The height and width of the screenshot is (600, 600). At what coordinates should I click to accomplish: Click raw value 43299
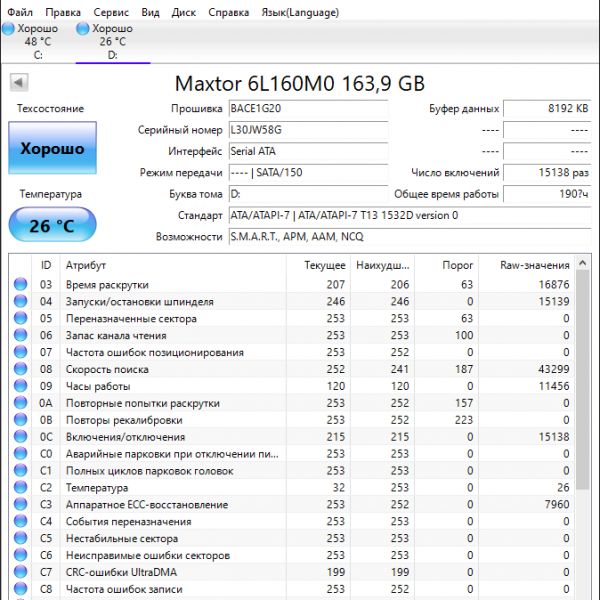click(554, 369)
